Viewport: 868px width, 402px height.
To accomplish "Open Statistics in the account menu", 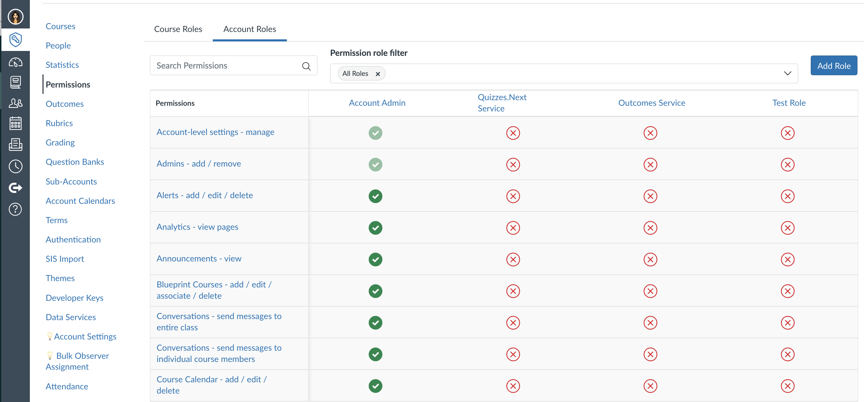I will point(62,65).
